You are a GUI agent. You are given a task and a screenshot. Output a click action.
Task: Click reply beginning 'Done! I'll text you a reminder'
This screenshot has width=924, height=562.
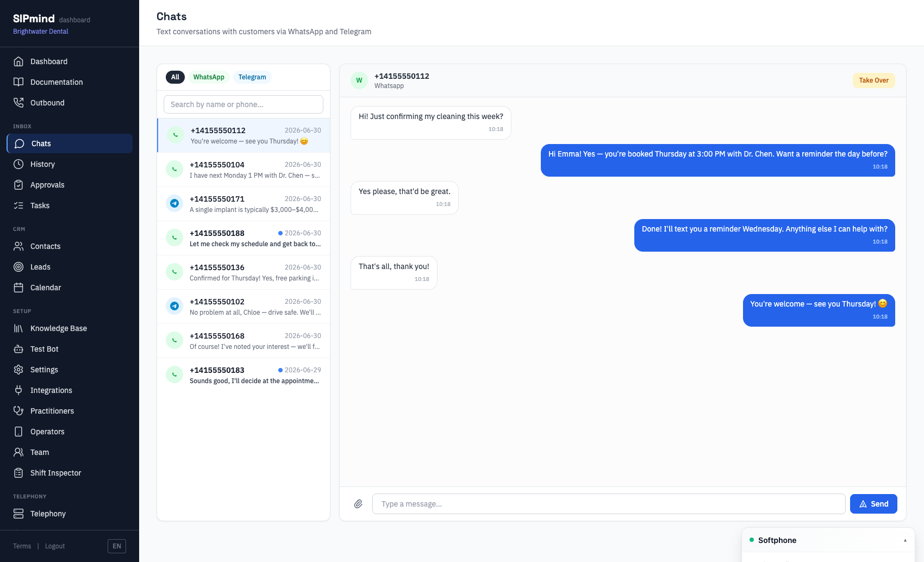[x=764, y=235]
